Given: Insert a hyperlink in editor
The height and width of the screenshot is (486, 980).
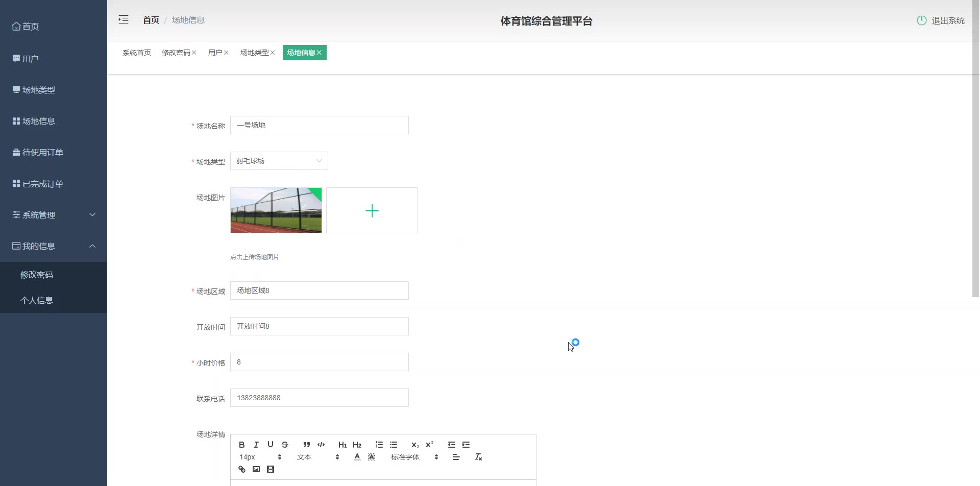Looking at the screenshot, I should (x=242, y=469).
